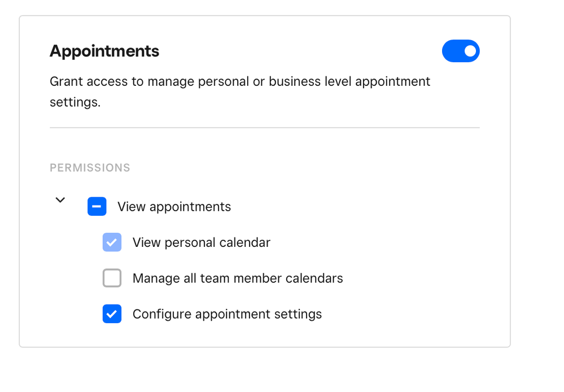Uncheck the Configure appointment settings checkbox
The width and height of the screenshot is (564, 392).
coord(112,314)
